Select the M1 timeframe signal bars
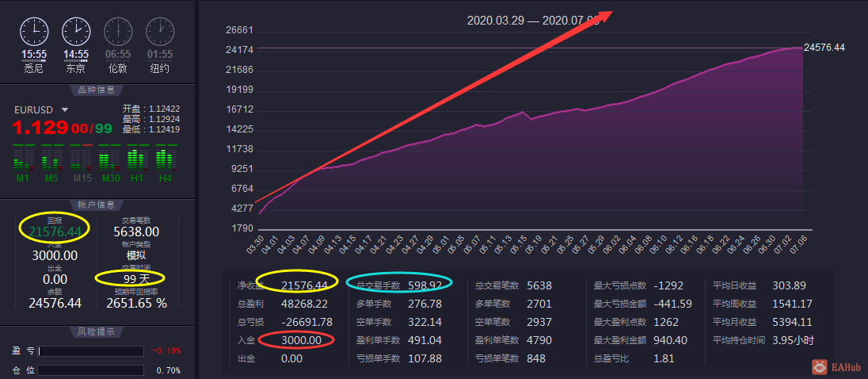The height and width of the screenshot is (379, 868). point(23,157)
